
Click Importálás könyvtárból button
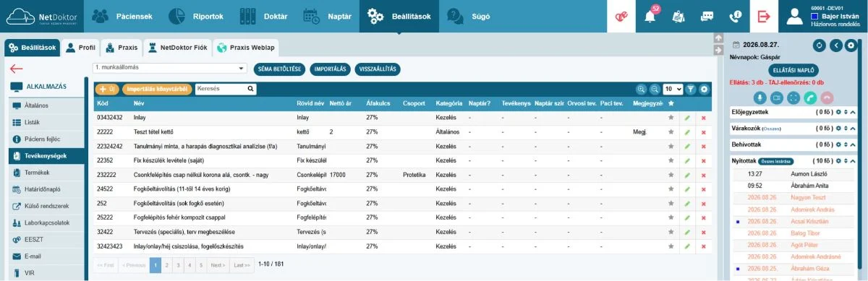pos(157,90)
